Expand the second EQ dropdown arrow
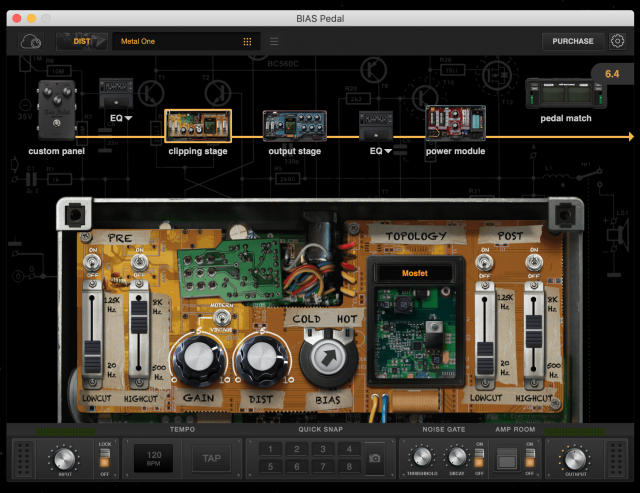 388,151
